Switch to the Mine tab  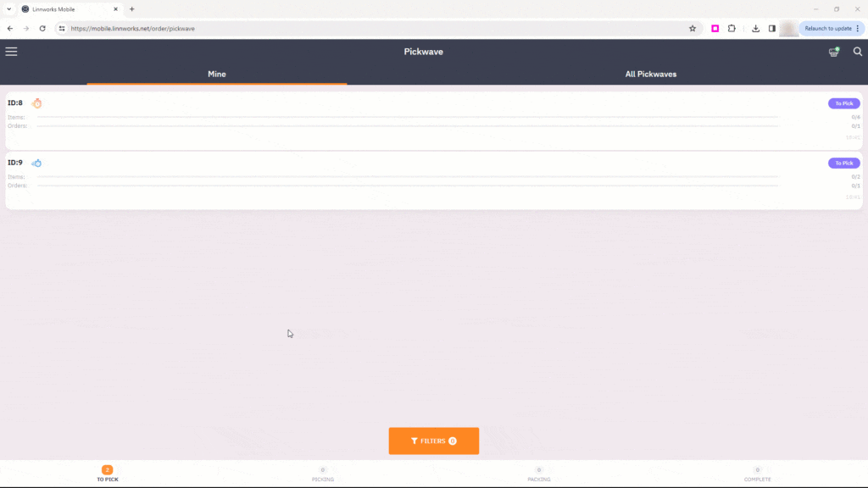217,74
